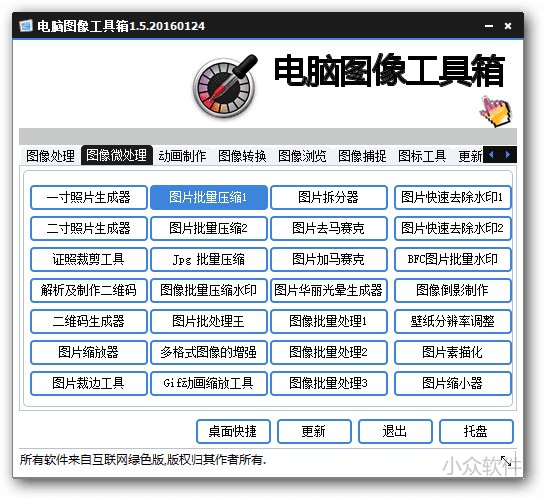Launch 图片缩放器
This screenshot has width=544, height=499.
point(89,352)
